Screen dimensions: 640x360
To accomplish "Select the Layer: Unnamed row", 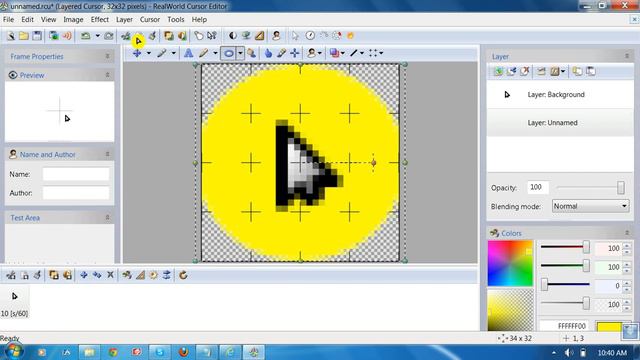I will [x=560, y=122].
